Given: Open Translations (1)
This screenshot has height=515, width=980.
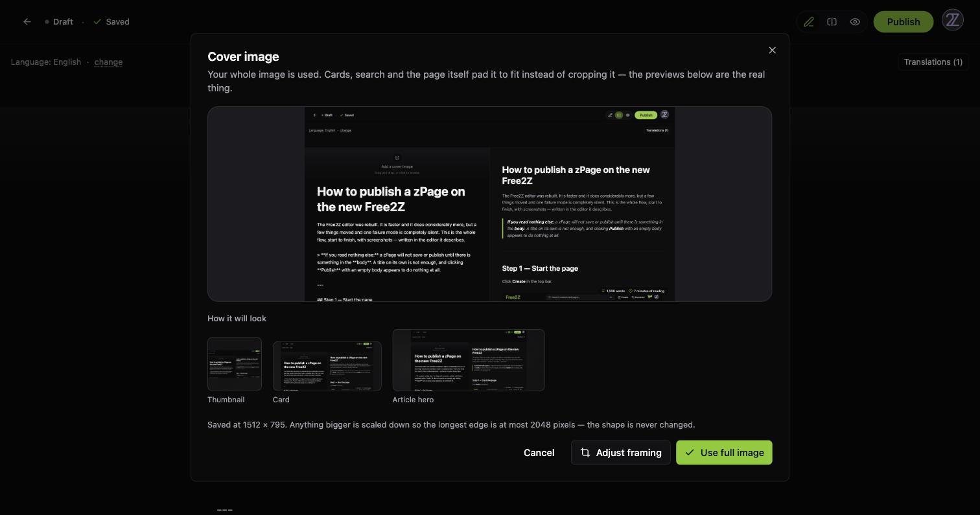Looking at the screenshot, I should [933, 62].
